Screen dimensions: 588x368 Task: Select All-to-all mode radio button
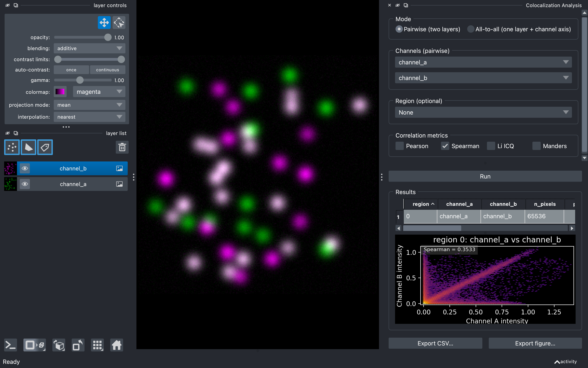point(471,29)
